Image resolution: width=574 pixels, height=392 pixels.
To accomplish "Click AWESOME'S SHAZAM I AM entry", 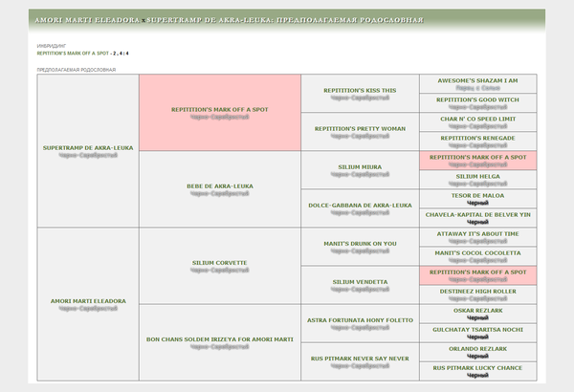I will coord(477,80).
